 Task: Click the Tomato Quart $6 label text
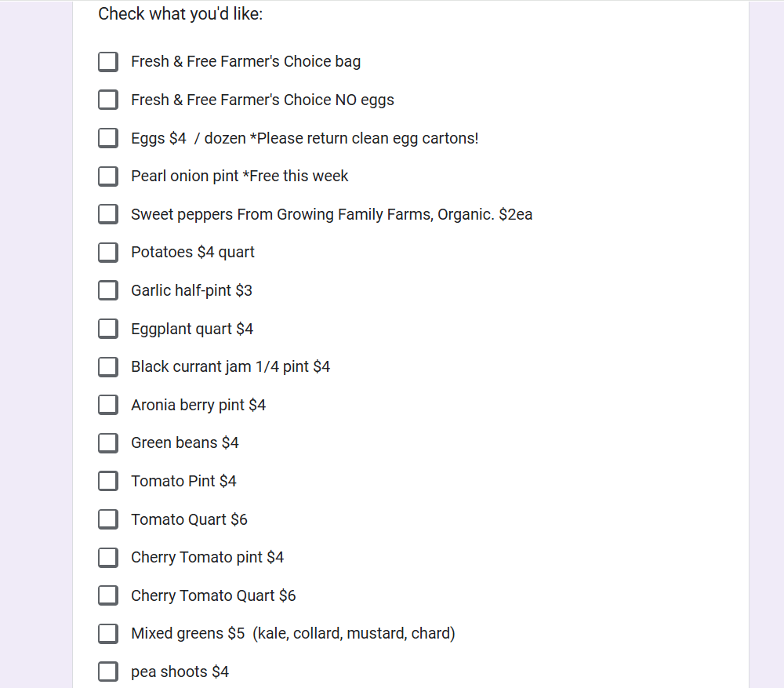[x=189, y=519]
